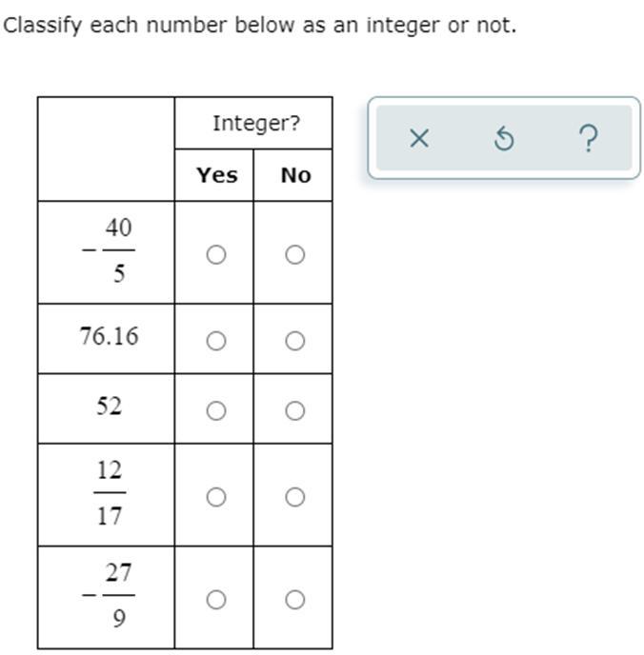The width and height of the screenshot is (644, 655).
Task: Pick Yes for negative 27 over 9
Action: click(x=216, y=600)
